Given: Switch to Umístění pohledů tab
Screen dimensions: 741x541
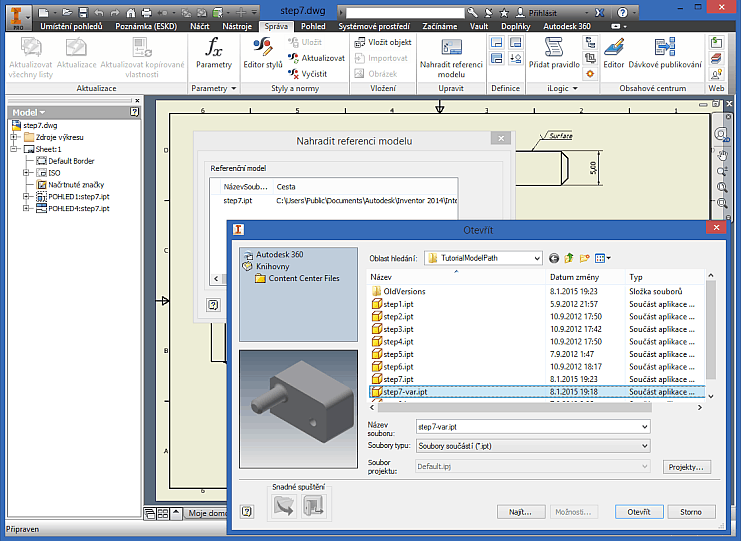Looking at the screenshot, I should (71, 26).
